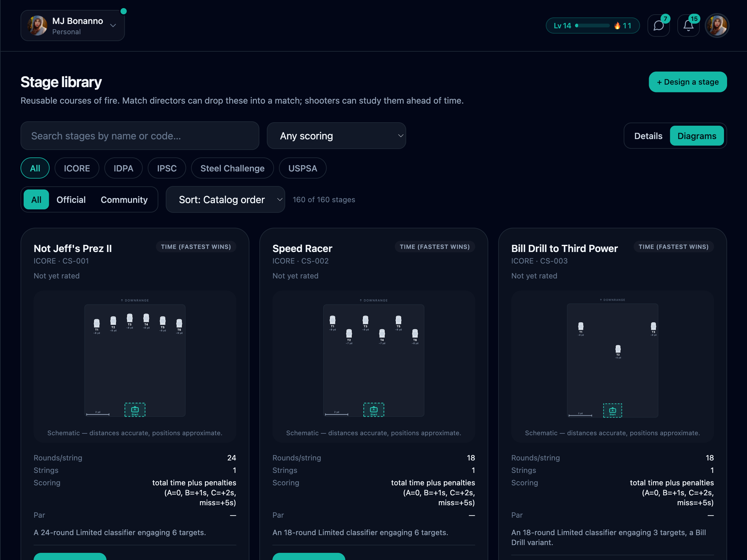
Task: Click the streak flame icon
Action: (617, 26)
